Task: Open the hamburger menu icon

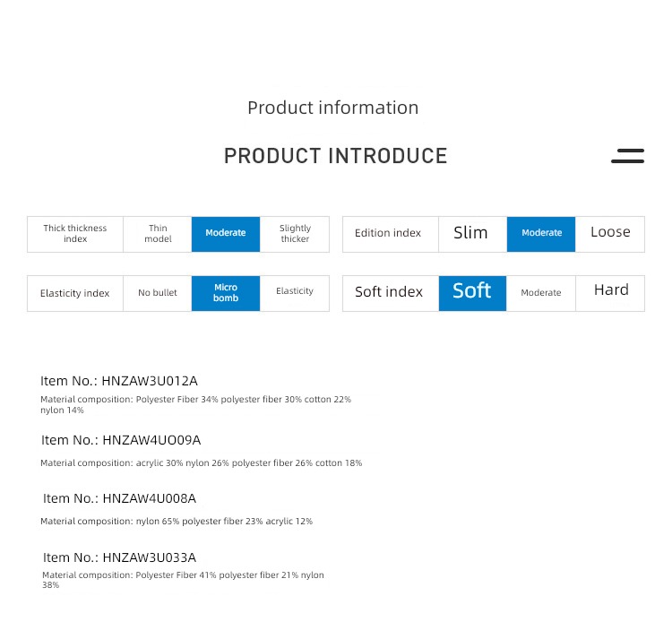Action: (x=627, y=156)
